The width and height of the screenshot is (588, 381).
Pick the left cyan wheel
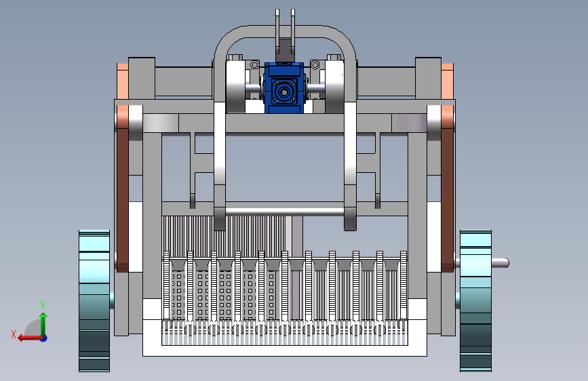[94, 301]
